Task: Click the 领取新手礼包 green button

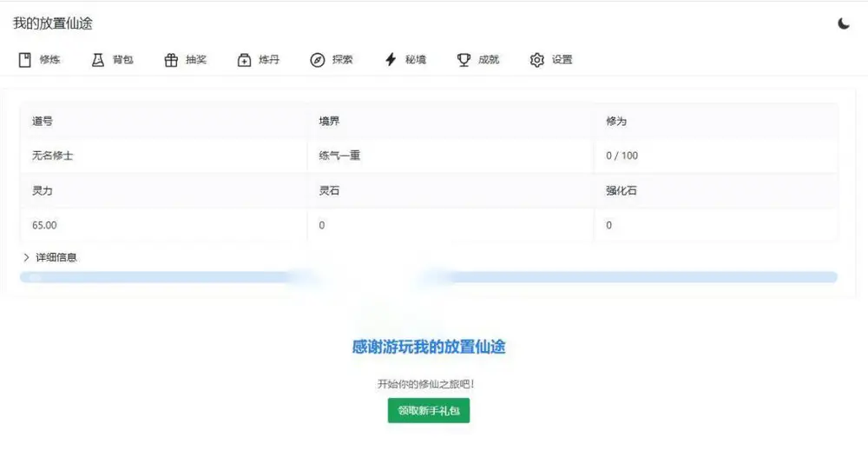Action: [429, 411]
